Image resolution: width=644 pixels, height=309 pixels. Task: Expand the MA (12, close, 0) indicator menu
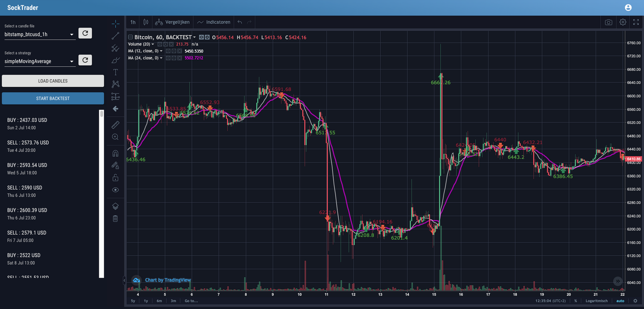pyautogui.click(x=161, y=51)
